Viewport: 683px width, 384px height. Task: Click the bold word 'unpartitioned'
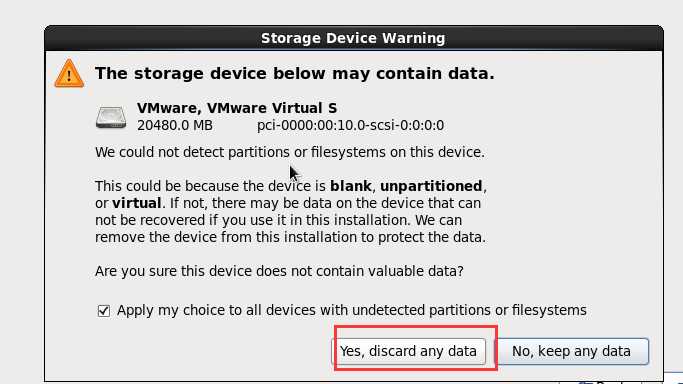[x=431, y=186]
